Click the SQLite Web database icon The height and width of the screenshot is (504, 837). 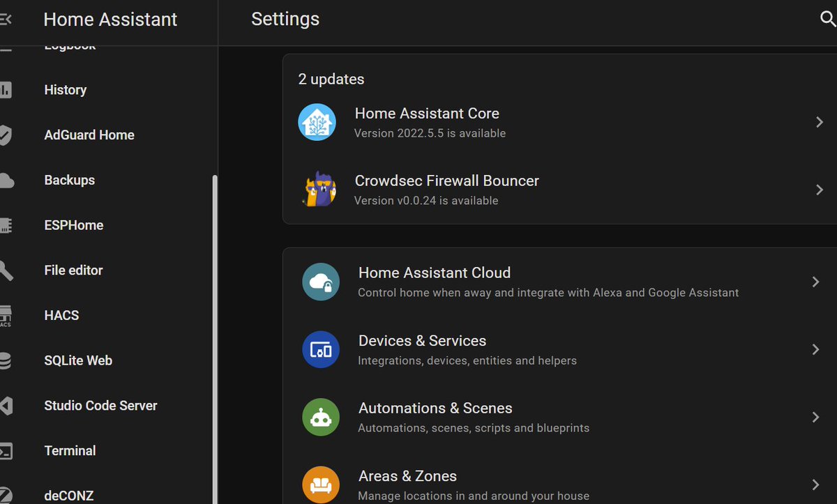pyautogui.click(x=5, y=360)
